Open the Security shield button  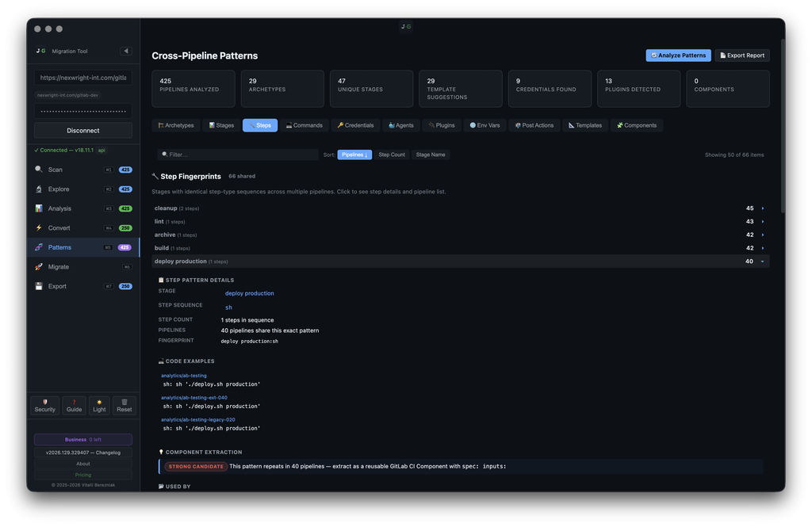45,405
